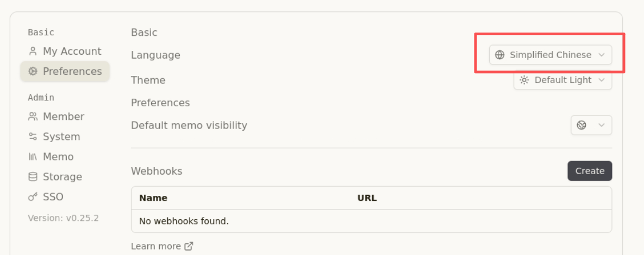
Task: Go to the Storage settings section
Action: pyautogui.click(x=62, y=177)
